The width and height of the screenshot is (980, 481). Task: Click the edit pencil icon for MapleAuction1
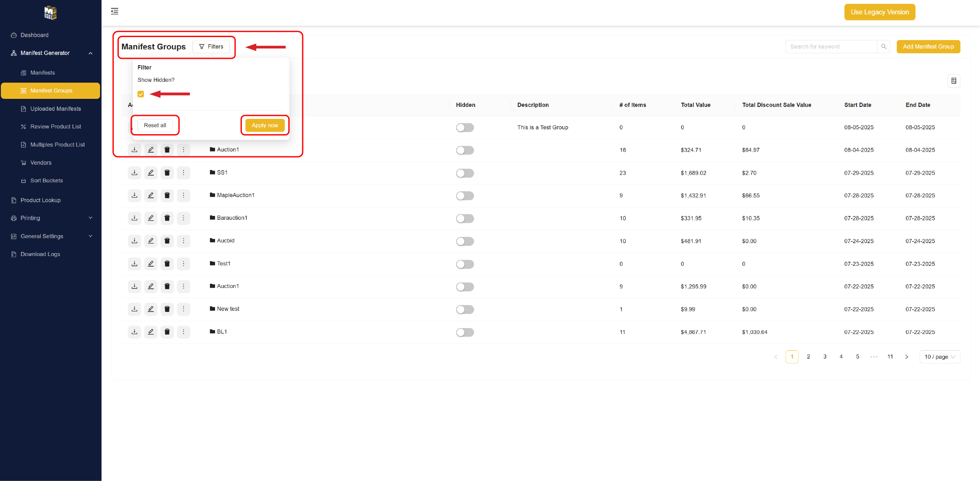[x=151, y=195]
